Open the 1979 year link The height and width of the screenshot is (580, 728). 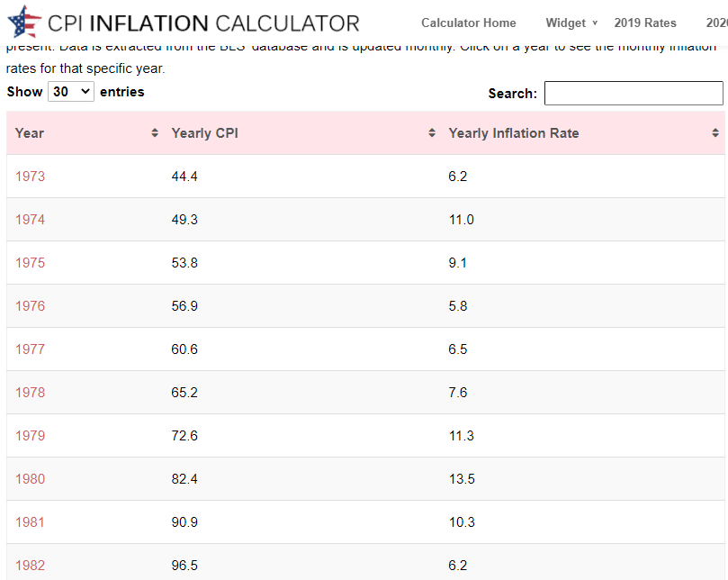(30, 436)
